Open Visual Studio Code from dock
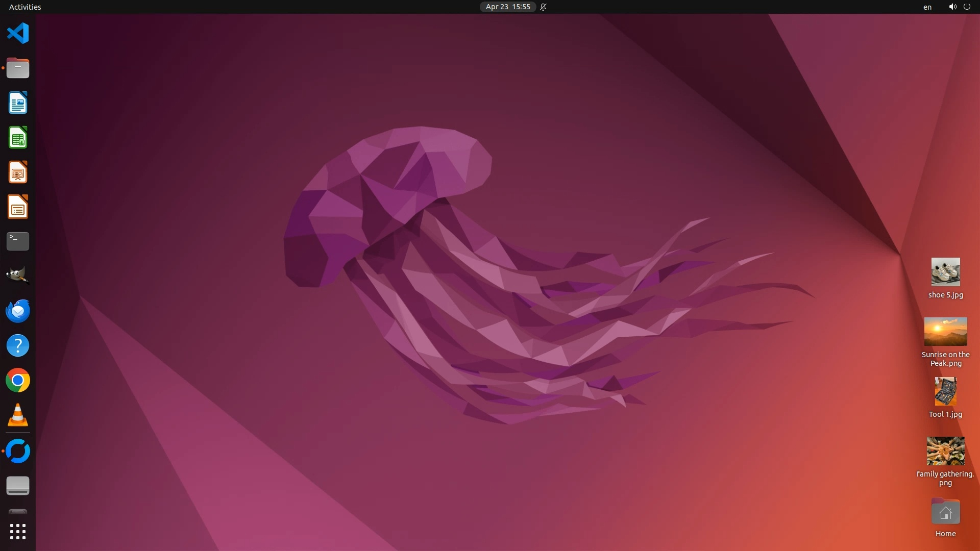Screen dimensions: 980x551 click(18, 34)
